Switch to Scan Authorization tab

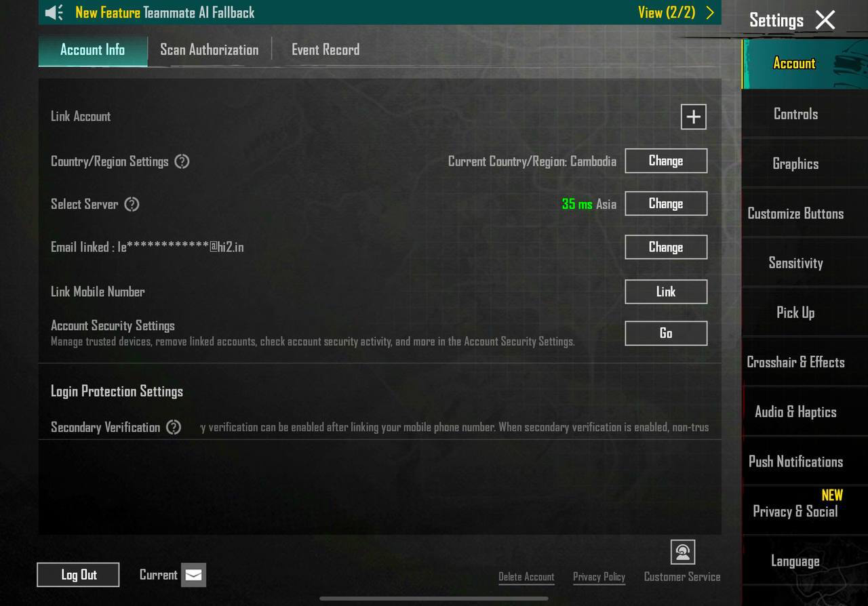[x=209, y=49]
